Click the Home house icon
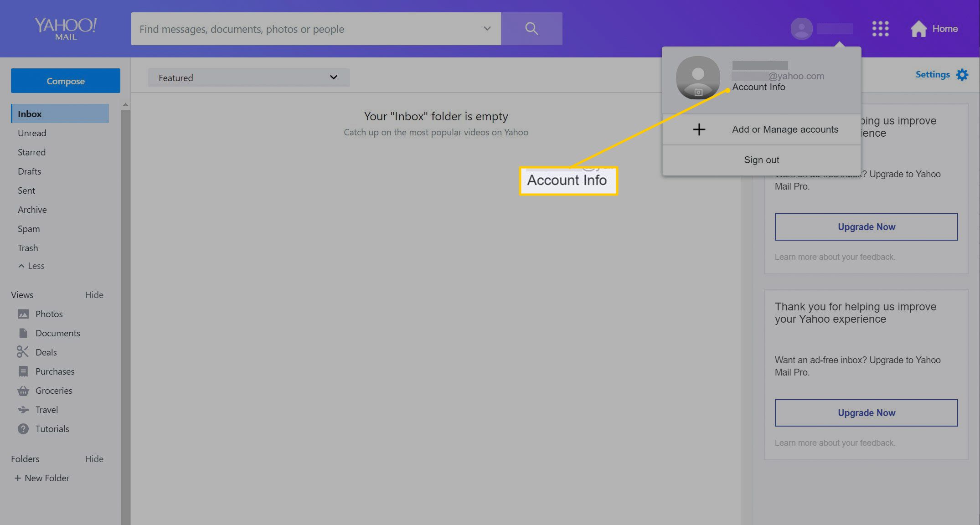The height and width of the screenshot is (525, 980). 918,29
